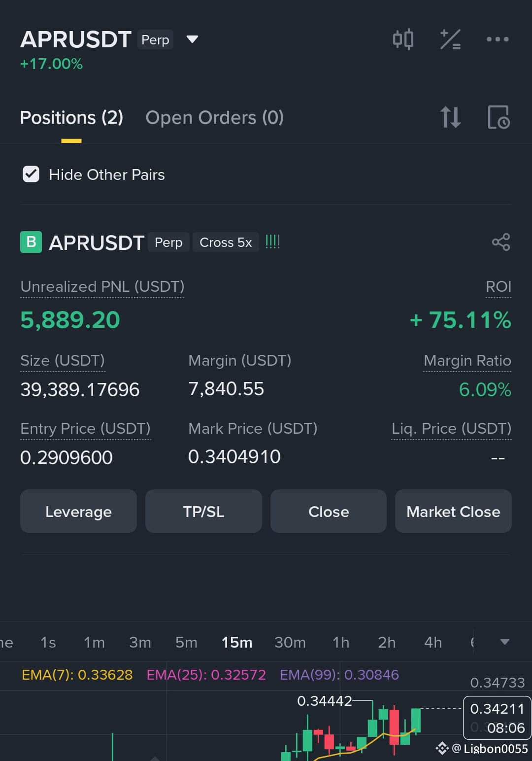532x761 pixels.
Task: Expand the APRUSDT pair selector arrow
Action: (x=192, y=39)
